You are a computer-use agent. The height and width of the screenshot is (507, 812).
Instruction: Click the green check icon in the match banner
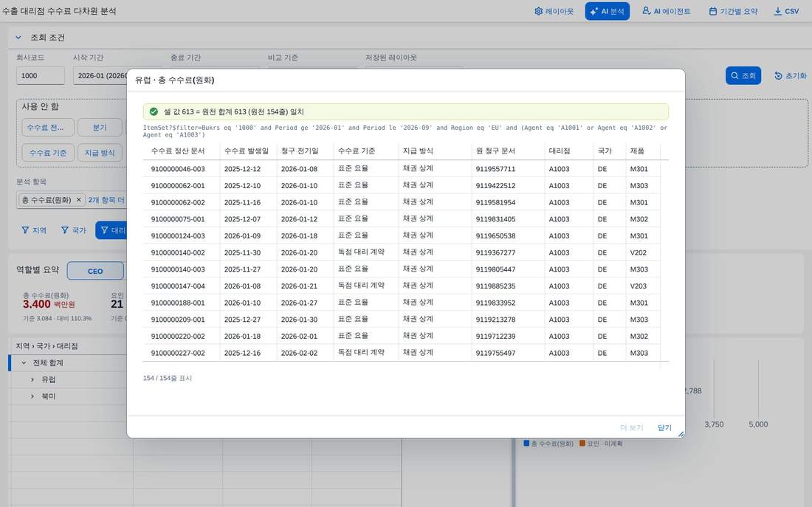154,111
